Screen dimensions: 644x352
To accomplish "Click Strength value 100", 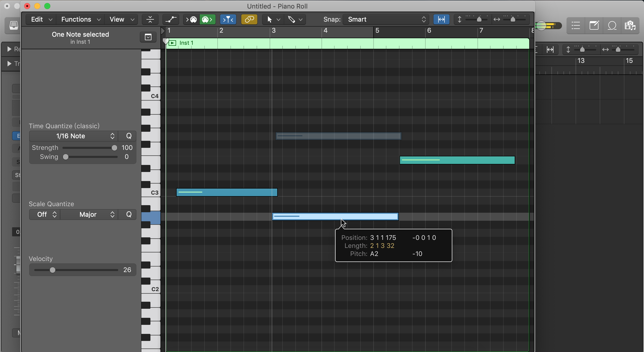I will (x=127, y=148).
